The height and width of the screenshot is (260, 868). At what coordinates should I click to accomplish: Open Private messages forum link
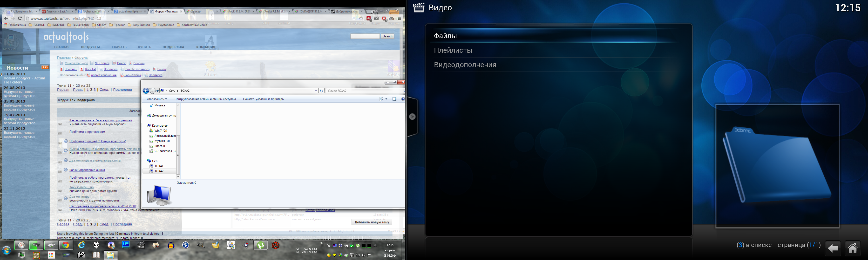[x=137, y=69]
